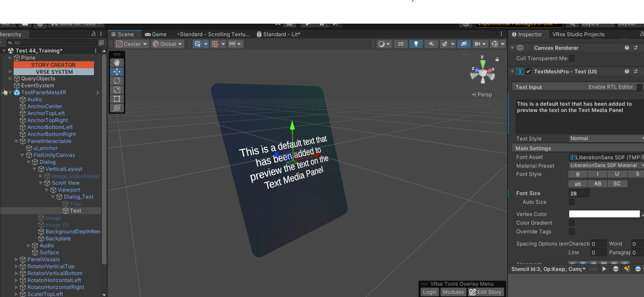Open the Center pivot mode dropdown
The width and height of the screenshot is (644, 297).
click(x=132, y=44)
